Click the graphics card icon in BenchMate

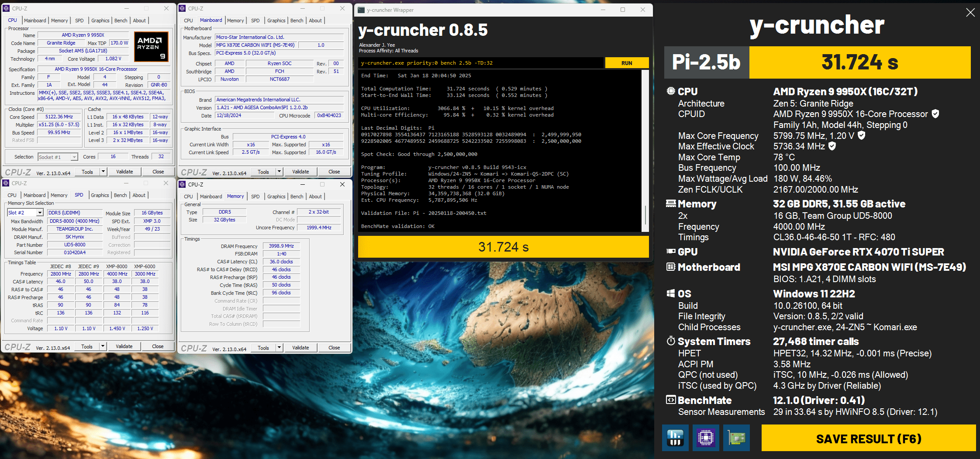[736, 438]
